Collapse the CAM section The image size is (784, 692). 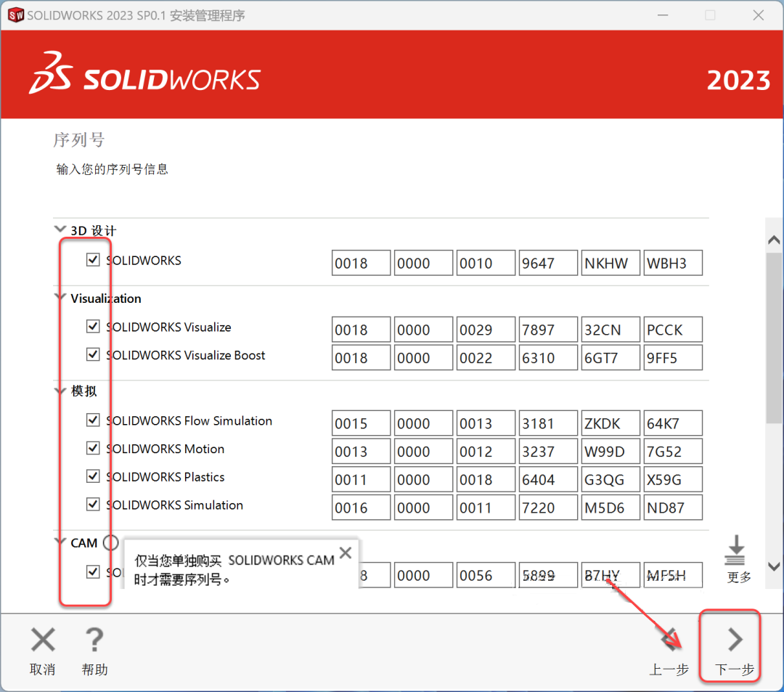click(60, 540)
